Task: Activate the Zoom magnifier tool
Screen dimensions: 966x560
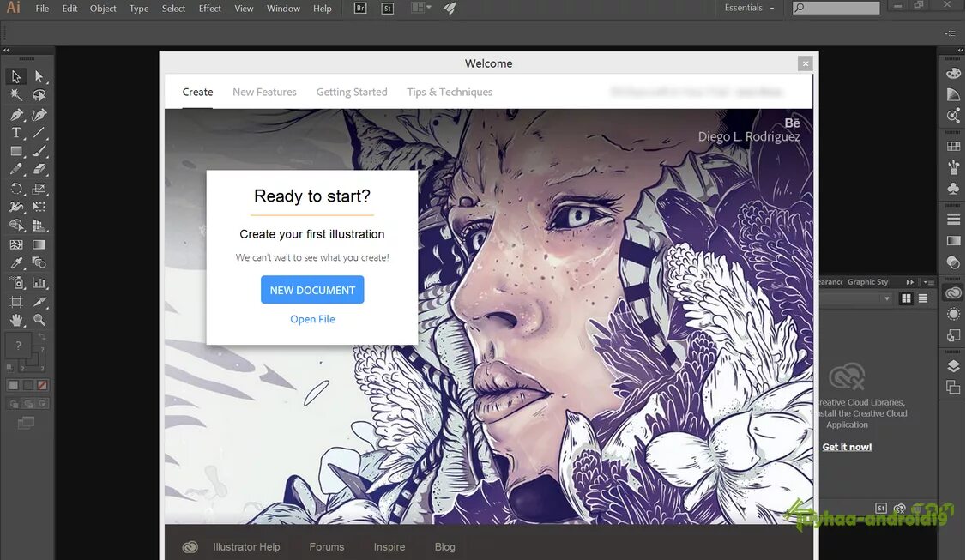Action: [39, 320]
